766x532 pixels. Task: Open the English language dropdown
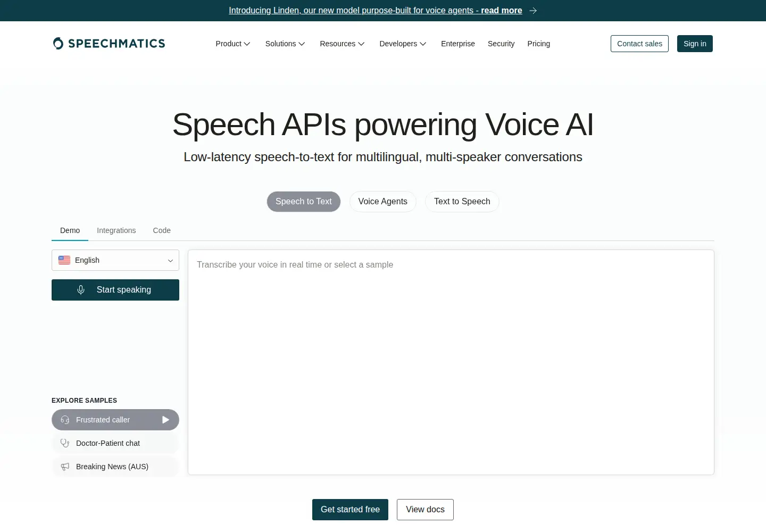point(115,260)
